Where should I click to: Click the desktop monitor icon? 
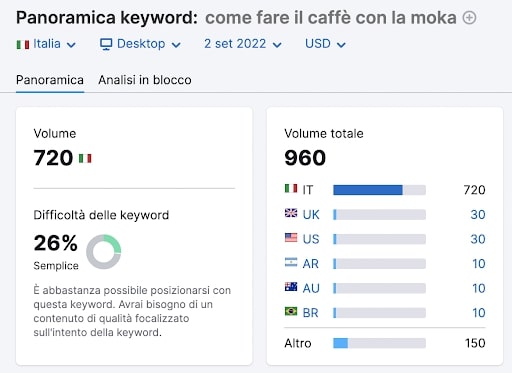106,44
